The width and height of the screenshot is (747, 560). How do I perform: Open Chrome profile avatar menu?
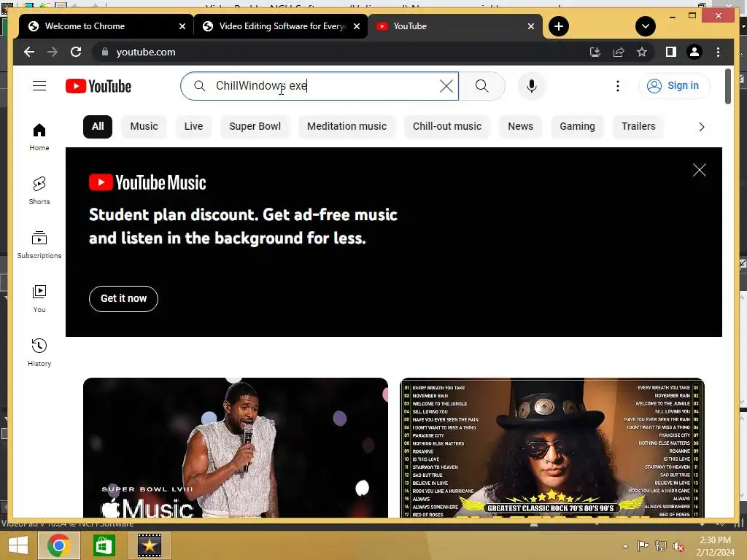pos(694,52)
